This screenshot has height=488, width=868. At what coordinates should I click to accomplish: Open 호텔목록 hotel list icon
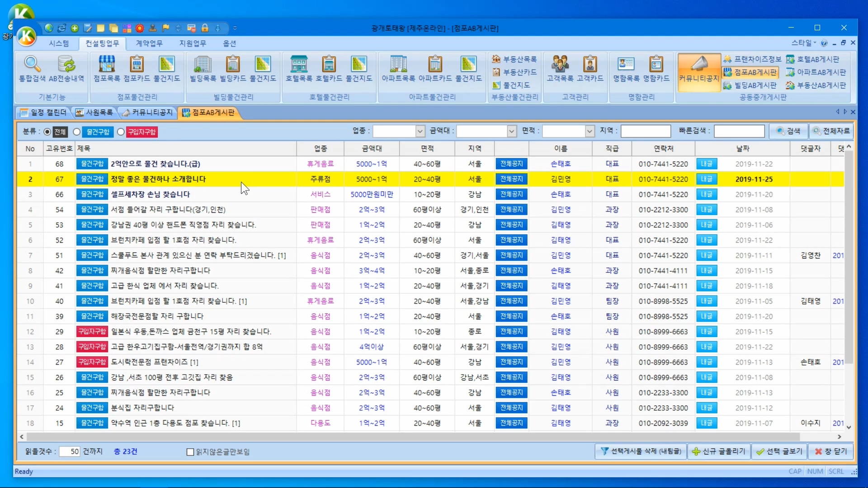point(299,66)
